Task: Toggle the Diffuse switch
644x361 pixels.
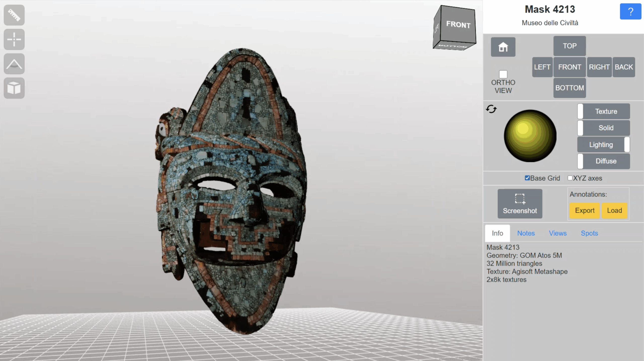Action: (x=604, y=161)
